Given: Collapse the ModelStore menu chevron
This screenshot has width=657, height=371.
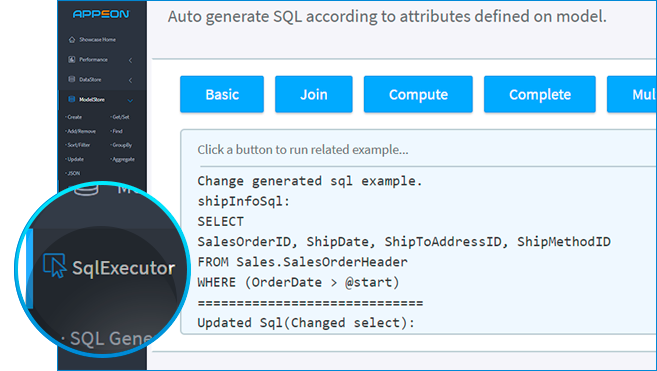Looking at the screenshot, I should tap(130, 100).
